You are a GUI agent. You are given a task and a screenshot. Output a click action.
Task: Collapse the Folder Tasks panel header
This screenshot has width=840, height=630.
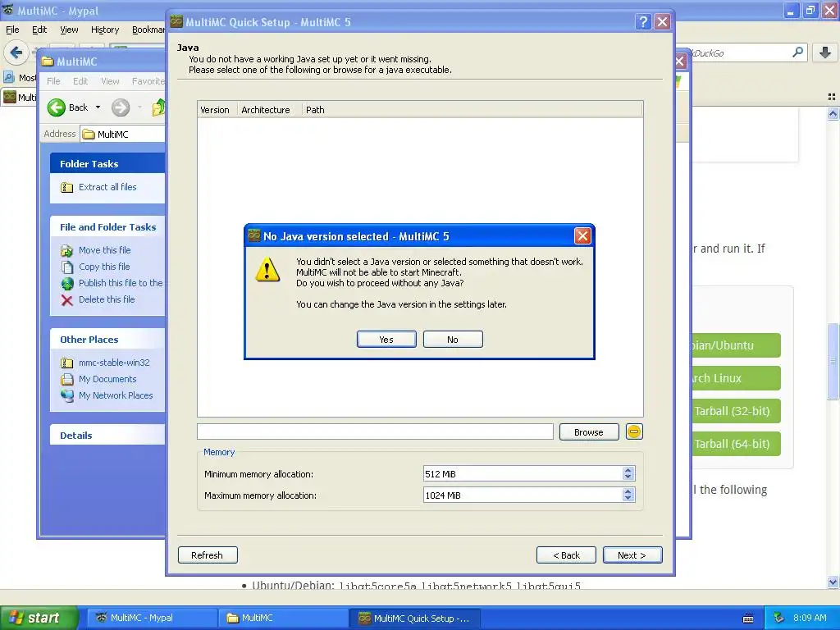pyautogui.click(x=107, y=164)
